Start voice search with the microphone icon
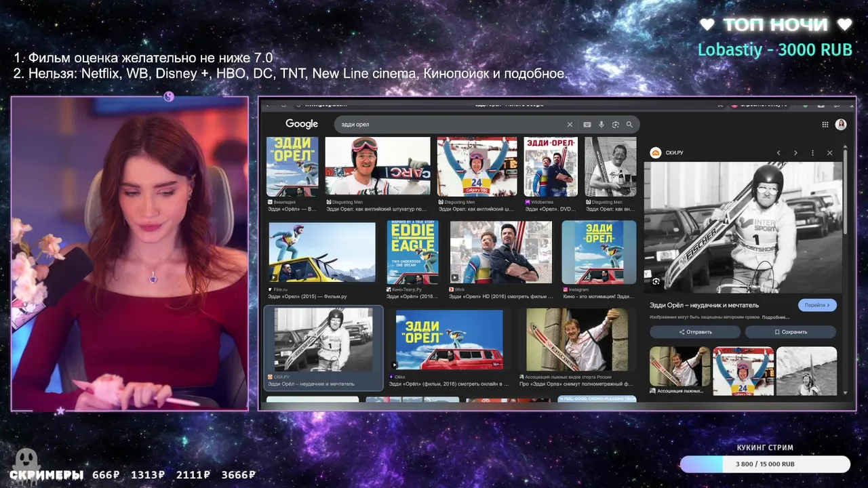The width and height of the screenshot is (868, 488). click(601, 125)
